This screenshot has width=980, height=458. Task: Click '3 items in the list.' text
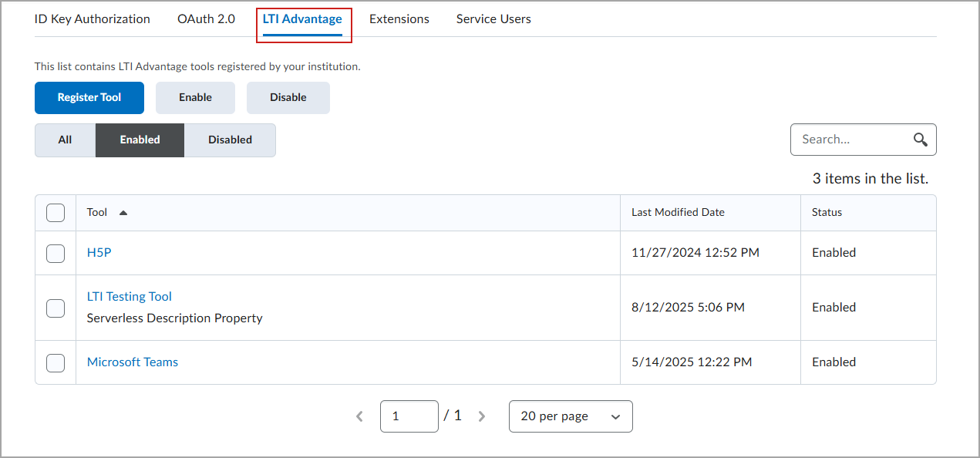point(871,179)
